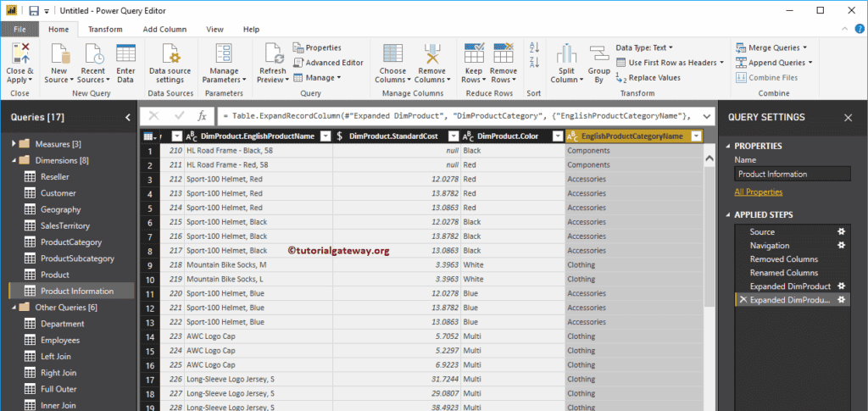
Task: Select the ProductSubcategory query
Action: [77, 258]
